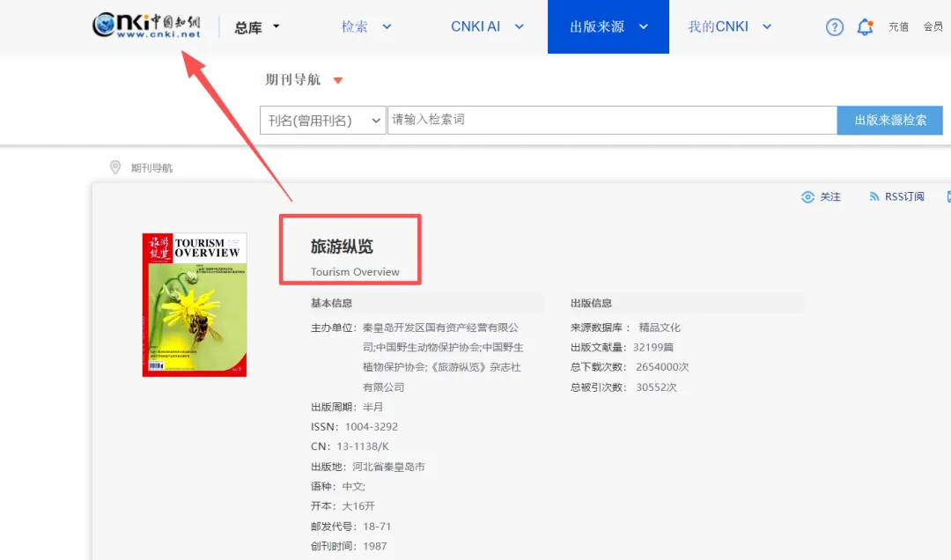
Task: Click the 出版文献量 value 32199篇
Action: [653, 348]
